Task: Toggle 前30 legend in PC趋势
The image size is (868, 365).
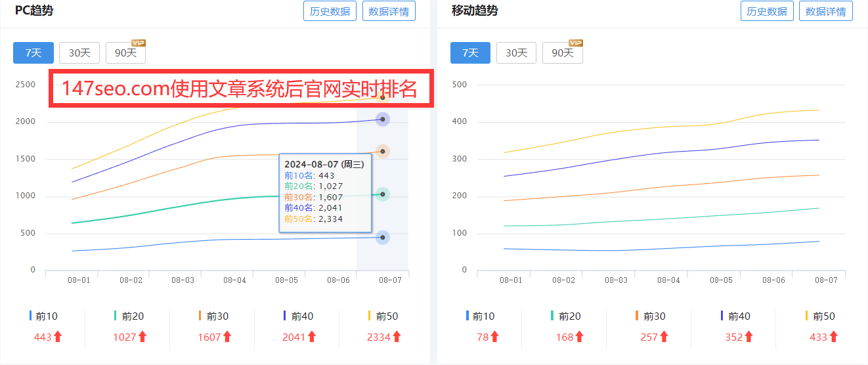Action: (213, 316)
